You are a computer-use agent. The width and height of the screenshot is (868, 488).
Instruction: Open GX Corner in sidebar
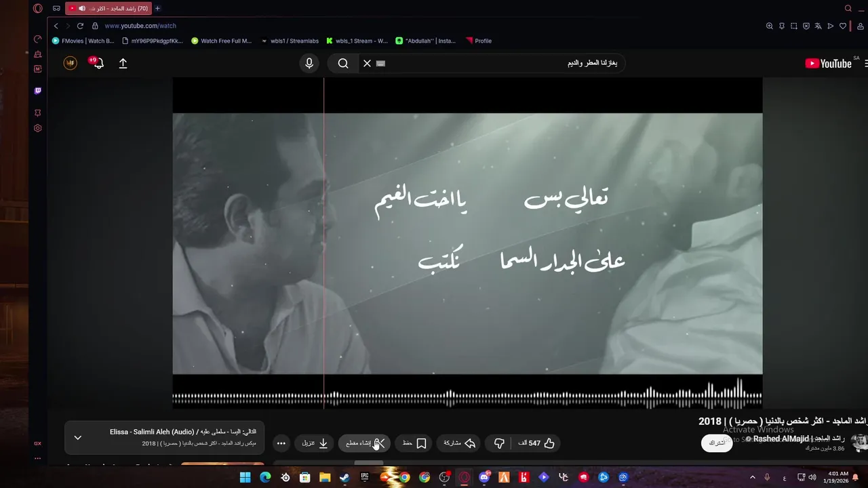point(38,443)
